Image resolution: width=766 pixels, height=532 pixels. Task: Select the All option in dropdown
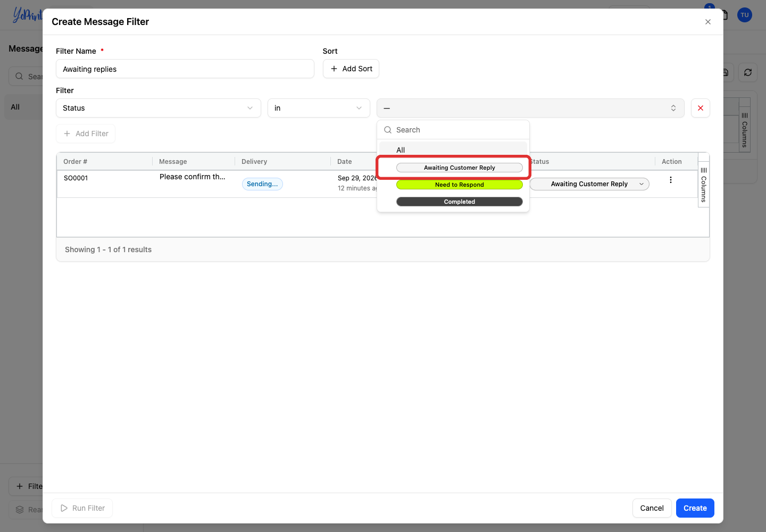(x=453, y=150)
